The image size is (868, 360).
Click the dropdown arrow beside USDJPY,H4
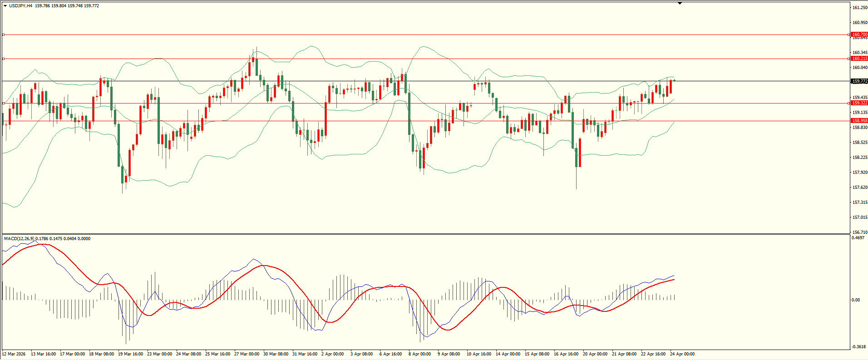pyautogui.click(x=5, y=6)
